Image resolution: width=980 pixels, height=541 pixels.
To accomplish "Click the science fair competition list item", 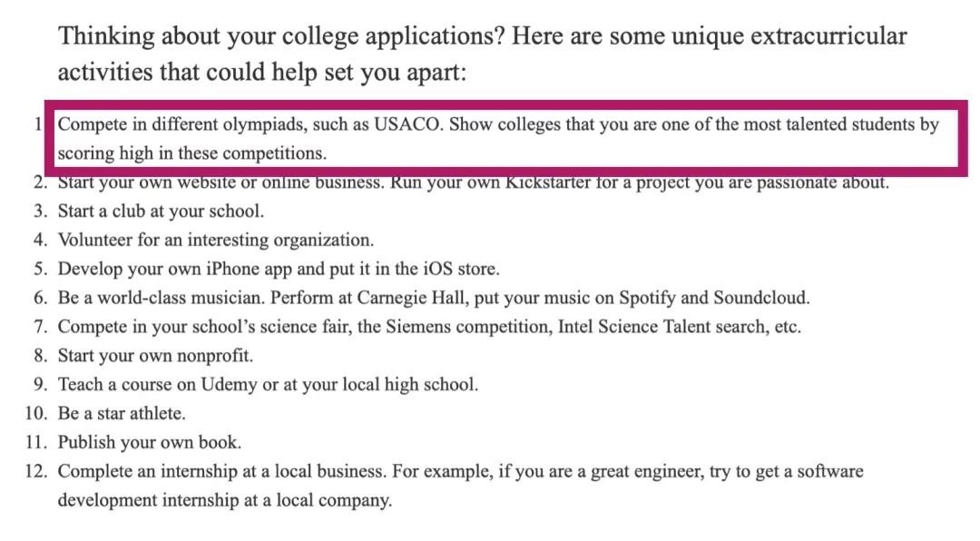I will point(429,327).
